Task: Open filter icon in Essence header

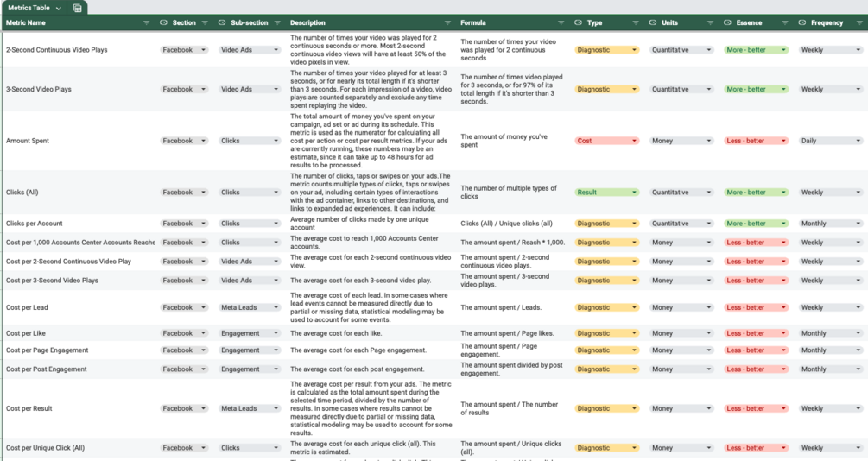Action: tap(784, 22)
